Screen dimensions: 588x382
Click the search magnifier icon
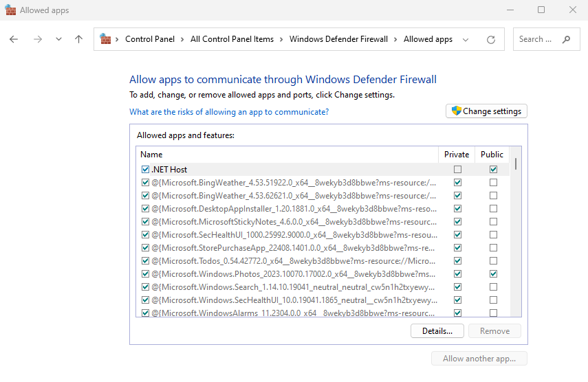pos(566,39)
